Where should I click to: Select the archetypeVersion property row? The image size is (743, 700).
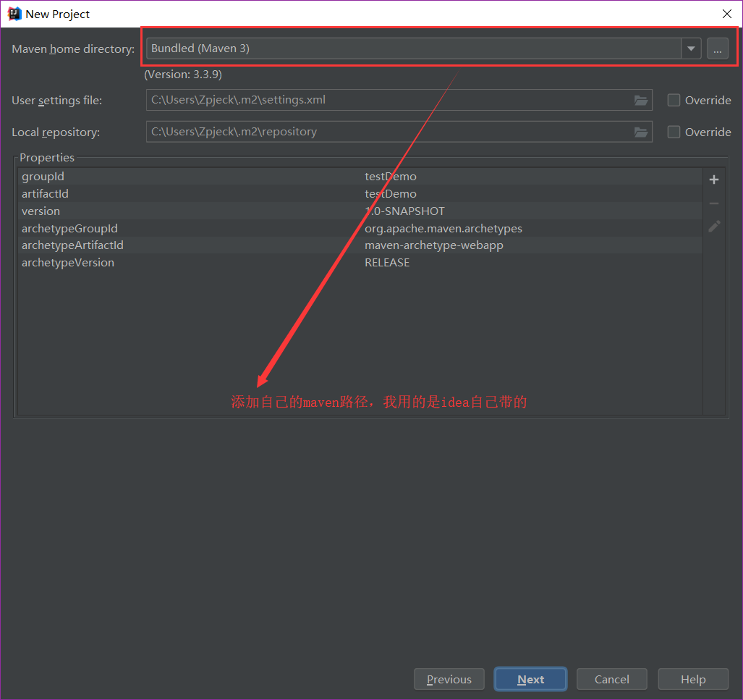click(360, 262)
